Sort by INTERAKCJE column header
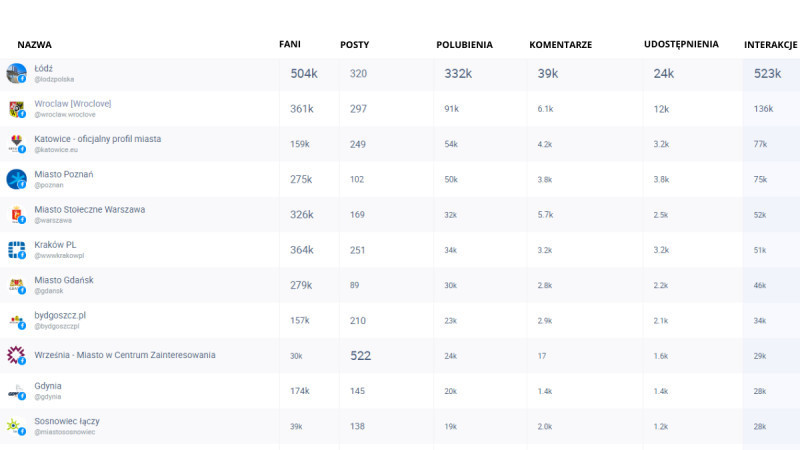This screenshot has height=450, width=800. click(770, 45)
